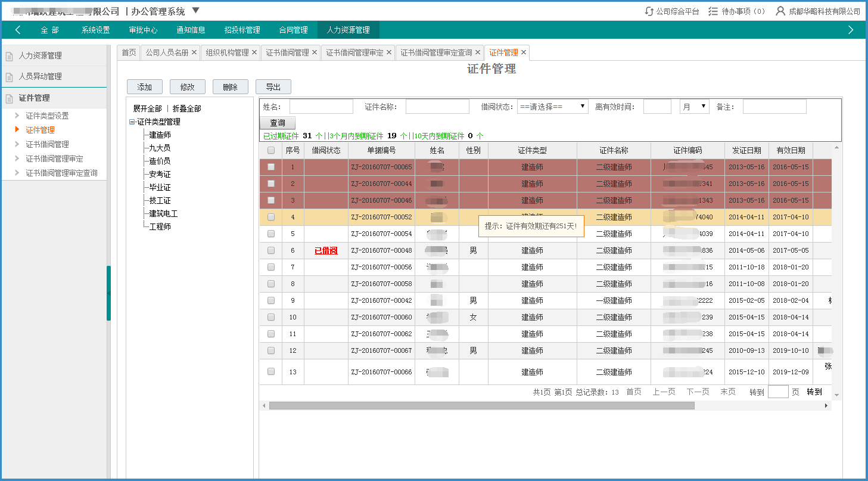
Task: Check the checkbox for row 13
Action: [x=271, y=371]
